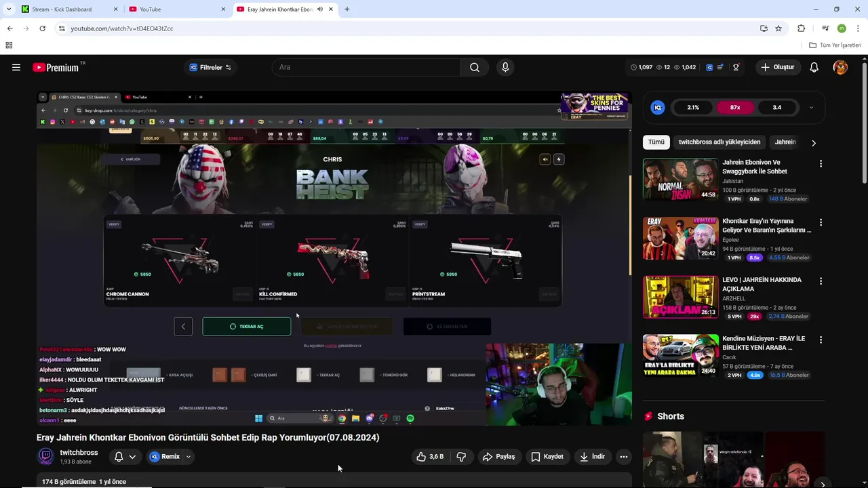
Task: Click the vidIQ trophy icon in header
Action: [736, 67]
